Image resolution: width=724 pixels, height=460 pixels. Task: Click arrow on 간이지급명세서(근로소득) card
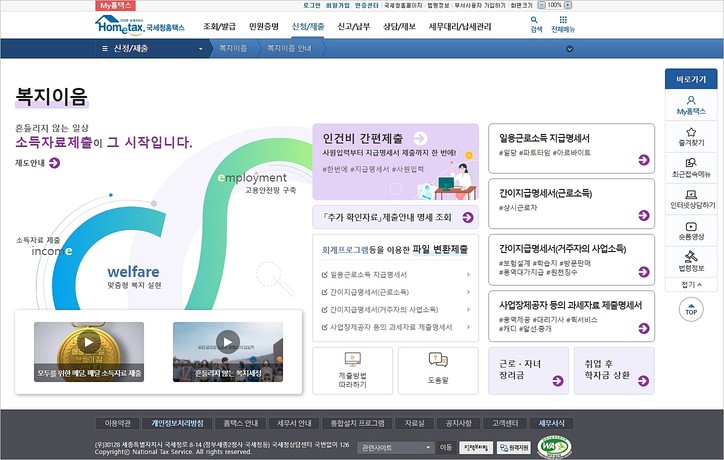click(644, 215)
